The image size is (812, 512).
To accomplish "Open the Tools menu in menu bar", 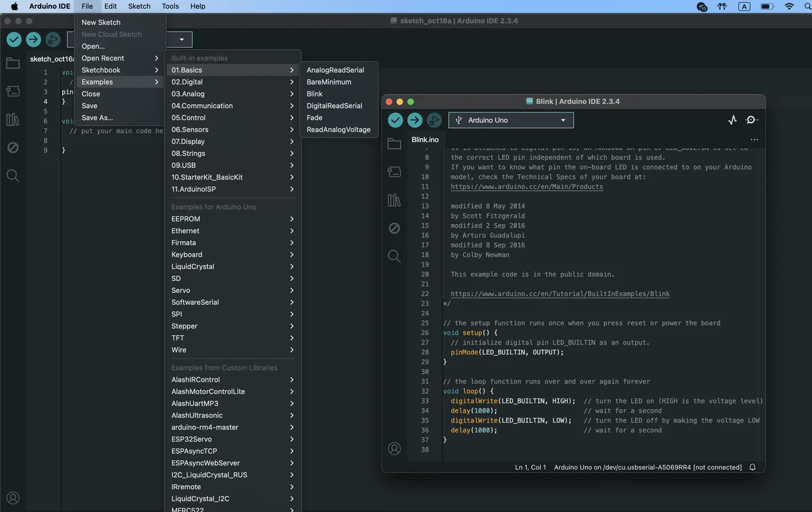I will click(x=170, y=6).
